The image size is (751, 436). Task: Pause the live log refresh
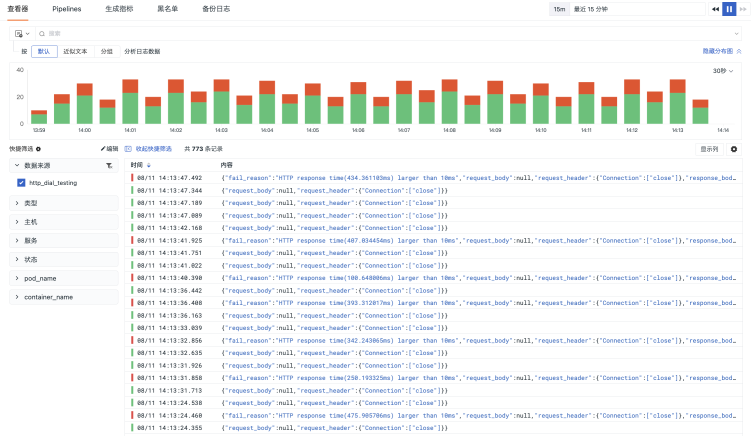[x=729, y=9]
